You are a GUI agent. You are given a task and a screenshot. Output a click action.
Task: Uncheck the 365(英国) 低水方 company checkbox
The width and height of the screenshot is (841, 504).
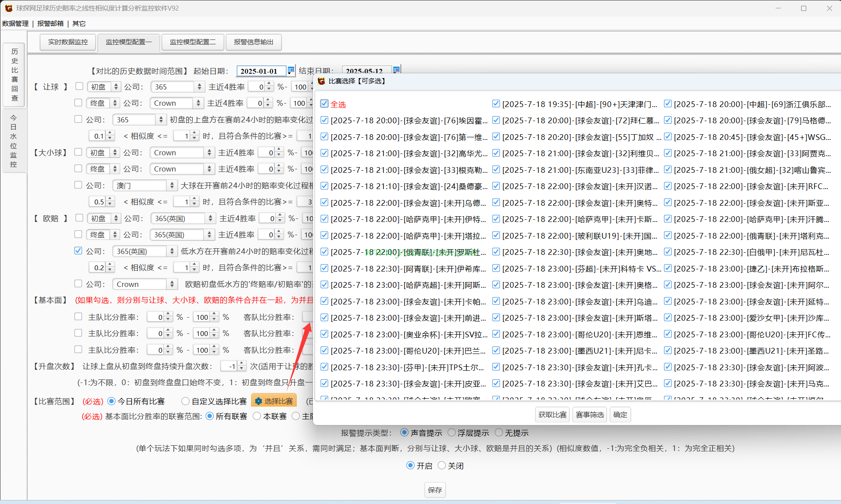[78, 250]
